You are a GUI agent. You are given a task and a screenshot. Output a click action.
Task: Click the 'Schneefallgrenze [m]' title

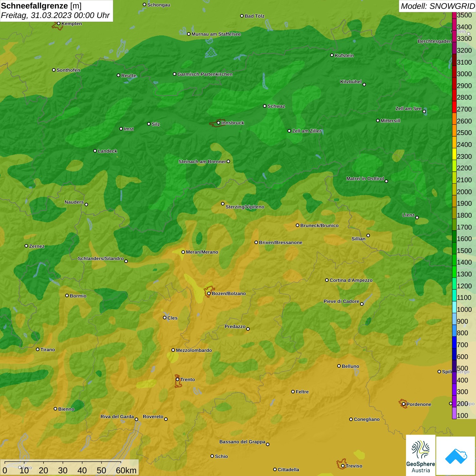pyautogui.click(x=41, y=6)
